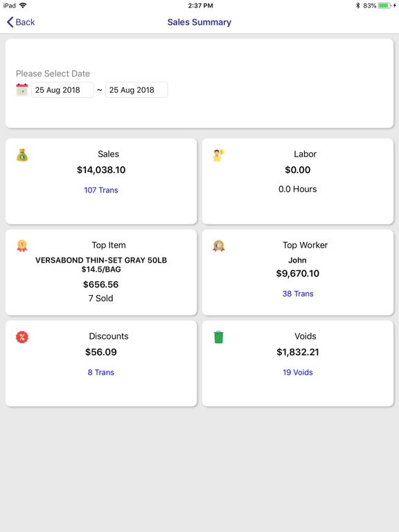
Task: Click the Bluetooth status icon
Action: [x=357, y=6]
